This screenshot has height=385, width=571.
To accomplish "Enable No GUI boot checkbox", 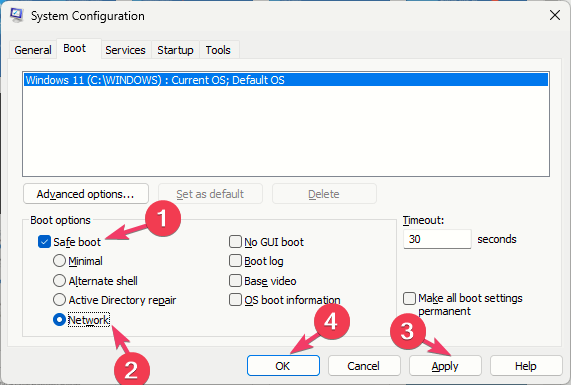I will [x=235, y=241].
